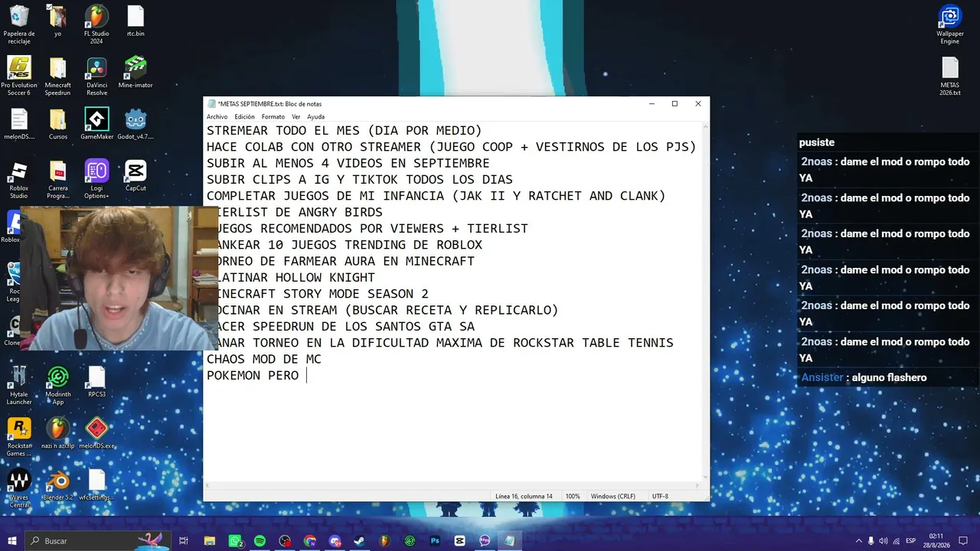Open File Explorer from the taskbar

[209, 540]
